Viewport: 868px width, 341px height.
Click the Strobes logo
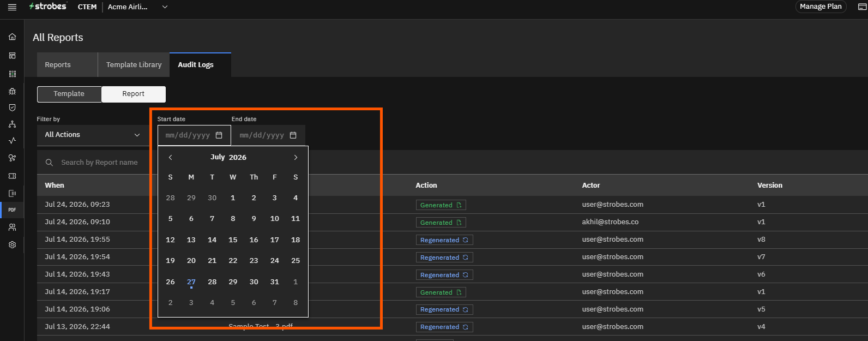(48, 7)
